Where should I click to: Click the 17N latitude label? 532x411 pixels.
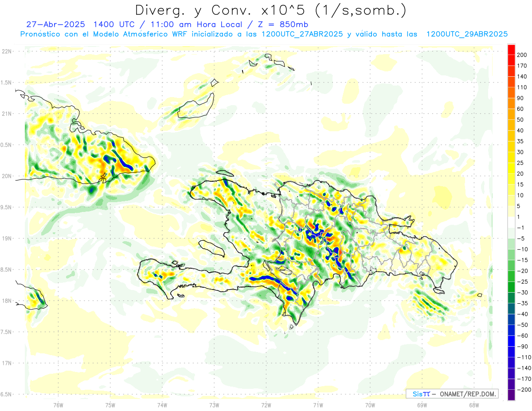(7, 363)
